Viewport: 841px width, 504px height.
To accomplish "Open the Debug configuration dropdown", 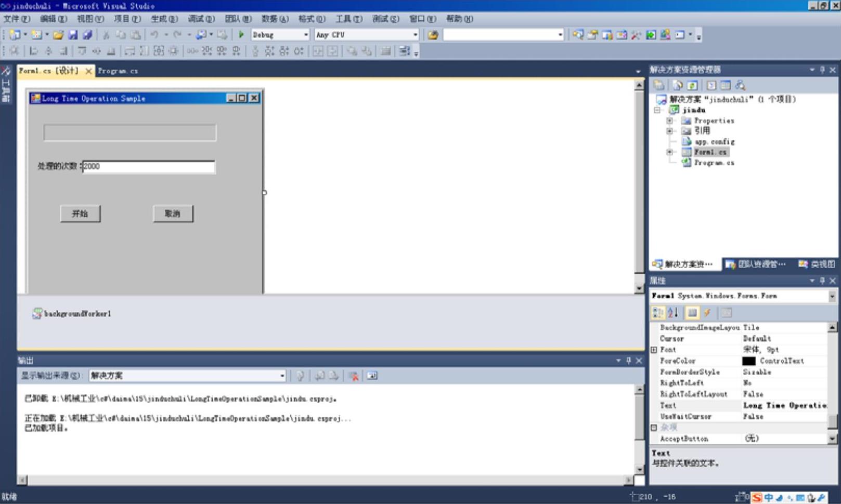I will pyautogui.click(x=306, y=35).
